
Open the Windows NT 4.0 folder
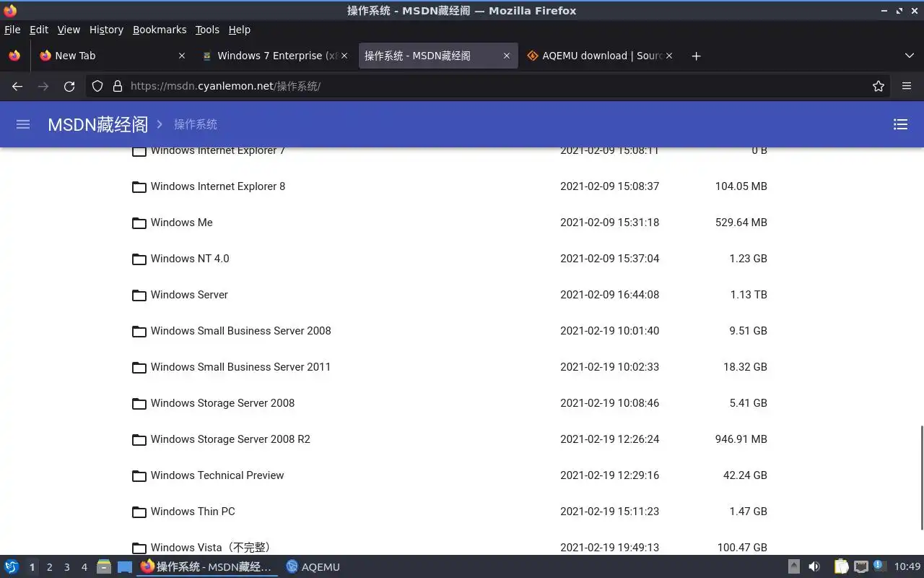click(190, 259)
